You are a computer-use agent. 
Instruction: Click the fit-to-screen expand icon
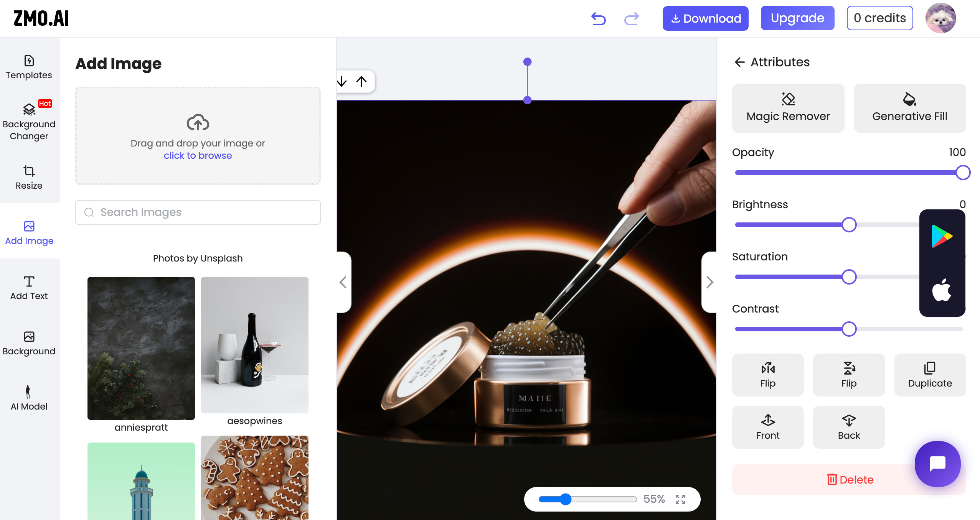point(680,499)
